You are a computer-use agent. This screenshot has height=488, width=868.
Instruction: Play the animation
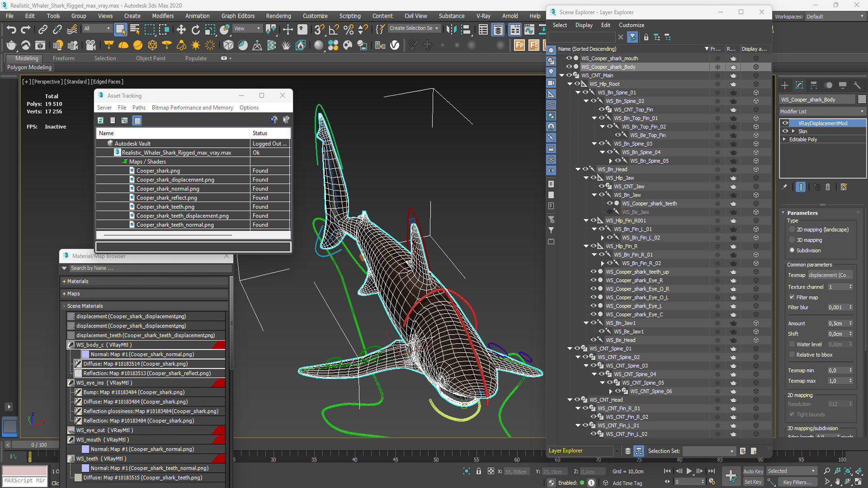(689, 471)
